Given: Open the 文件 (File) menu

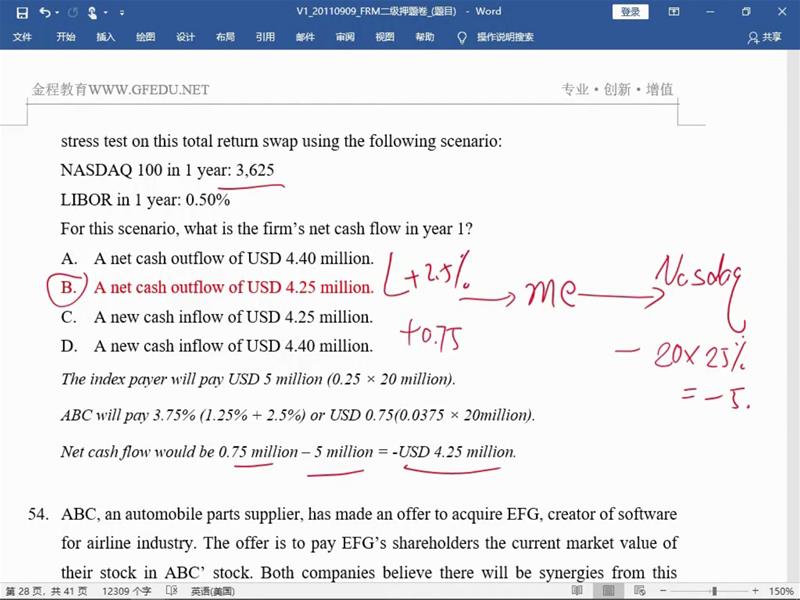Looking at the screenshot, I should point(22,37).
